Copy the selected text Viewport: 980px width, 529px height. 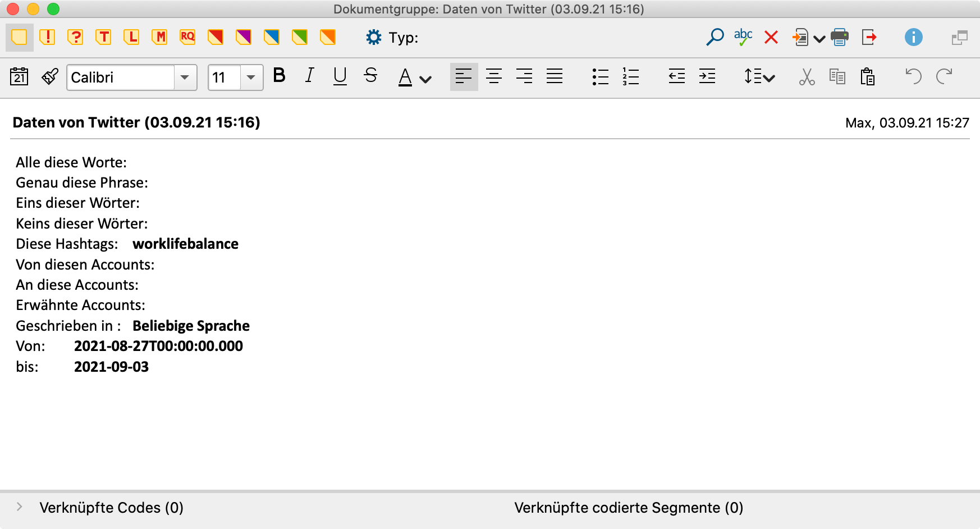(x=837, y=76)
